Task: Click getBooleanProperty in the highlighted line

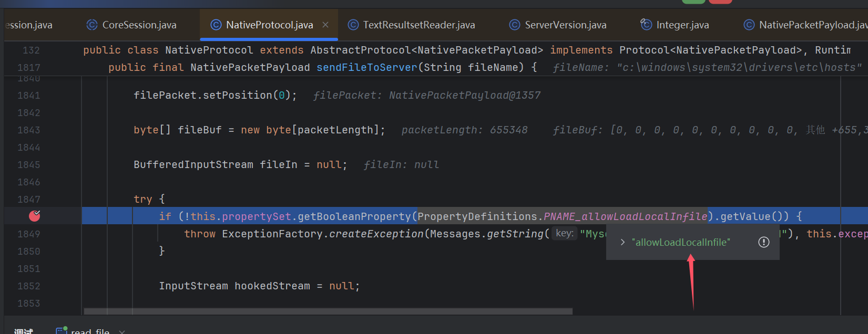Action: point(354,216)
